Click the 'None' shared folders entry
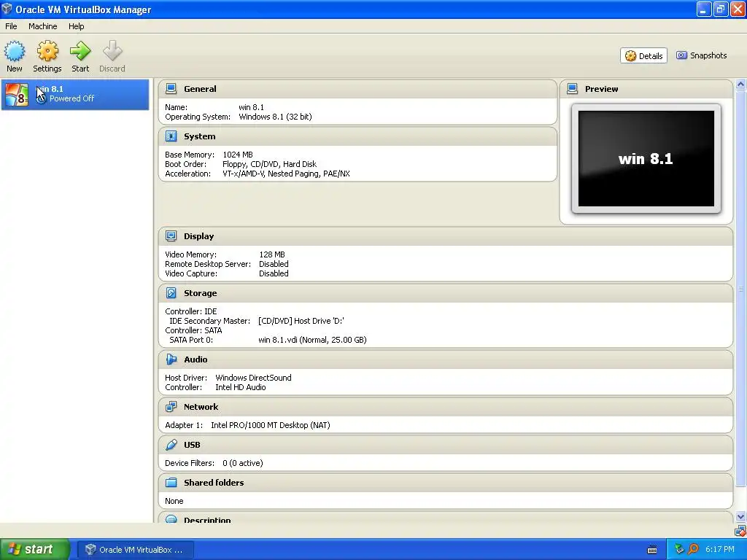This screenshot has width=747, height=560. tap(174, 501)
